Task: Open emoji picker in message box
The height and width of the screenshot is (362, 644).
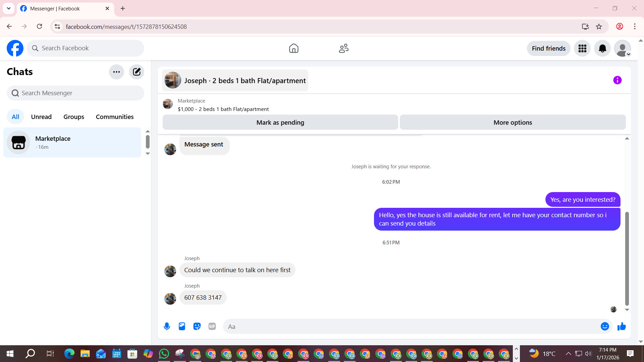Action: click(605, 326)
